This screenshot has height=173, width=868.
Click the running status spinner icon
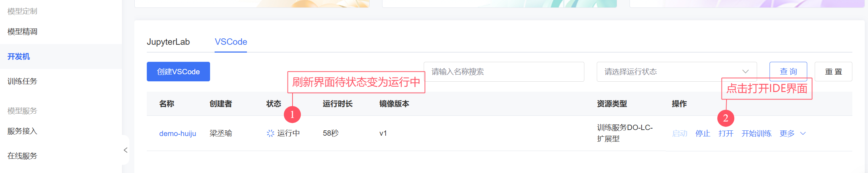point(270,133)
